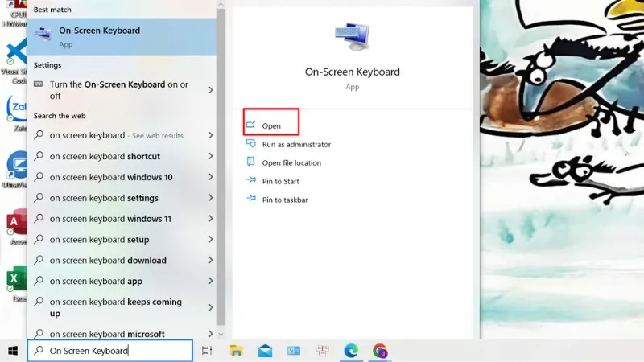Open the Mail app in taskbar

pyautogui.click(x=265, y=351)
